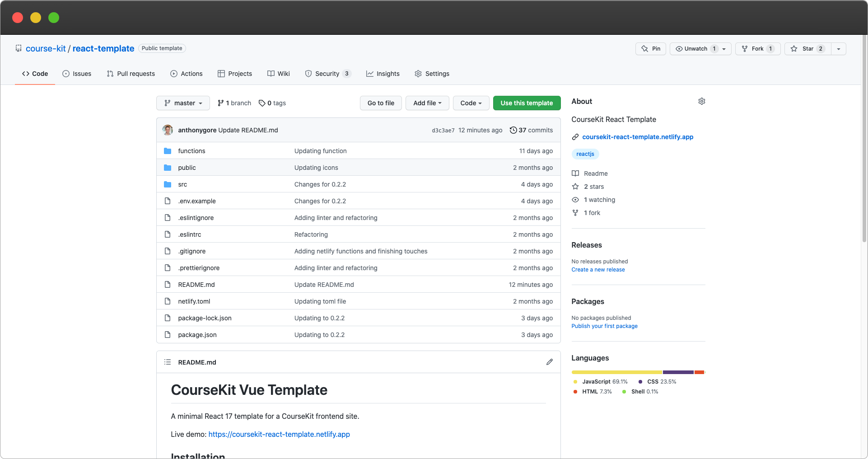This screenshot has height=459, width=868.
Task: Toggle Star on this repository
Action: click(808, 49)
